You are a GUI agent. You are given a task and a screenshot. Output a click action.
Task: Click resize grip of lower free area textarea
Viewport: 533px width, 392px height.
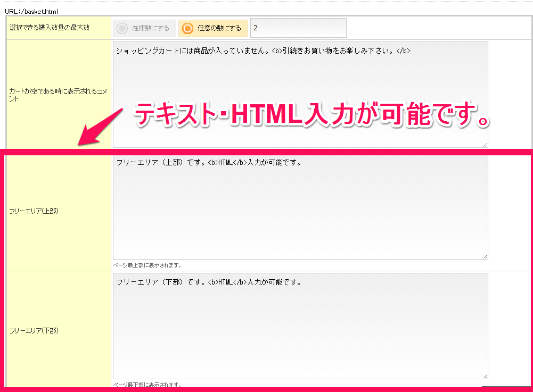(x=485, y=376)
